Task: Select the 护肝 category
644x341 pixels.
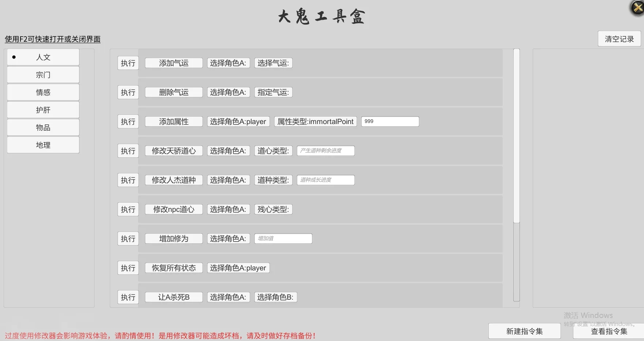Action: 43,110
